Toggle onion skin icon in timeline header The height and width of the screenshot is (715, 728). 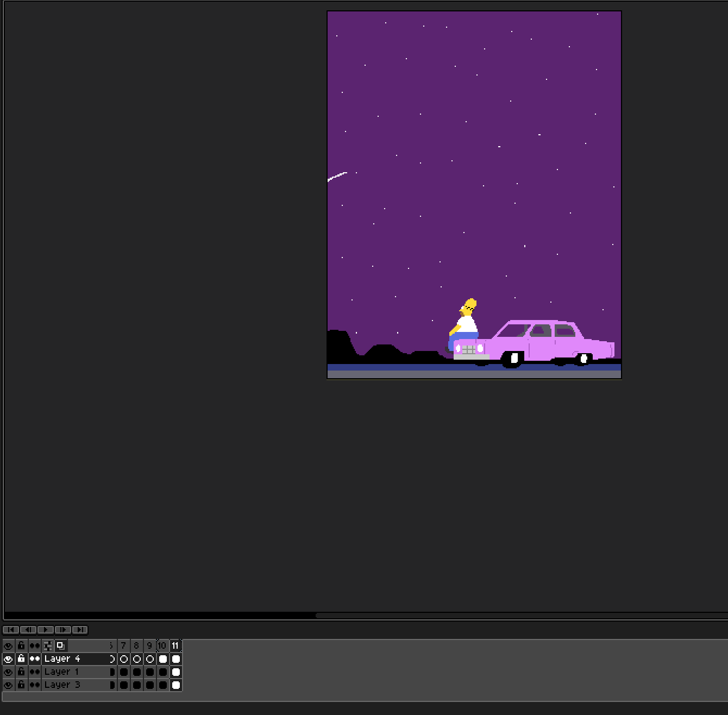61,645
